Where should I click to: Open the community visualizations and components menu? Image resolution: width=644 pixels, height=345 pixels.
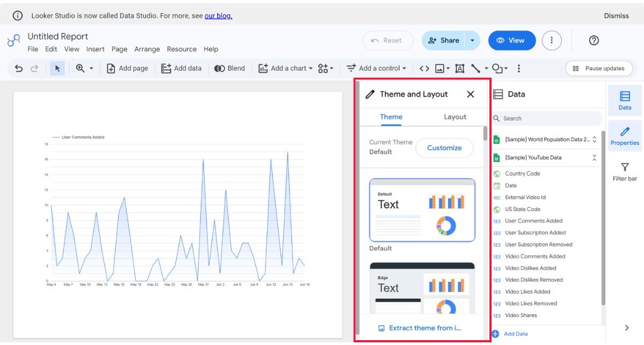point(326,68)
